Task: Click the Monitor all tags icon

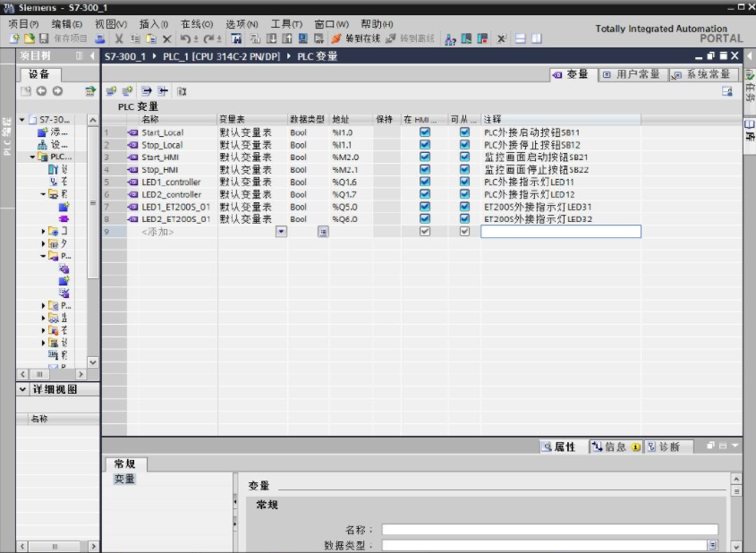Action: coord(182,91)
